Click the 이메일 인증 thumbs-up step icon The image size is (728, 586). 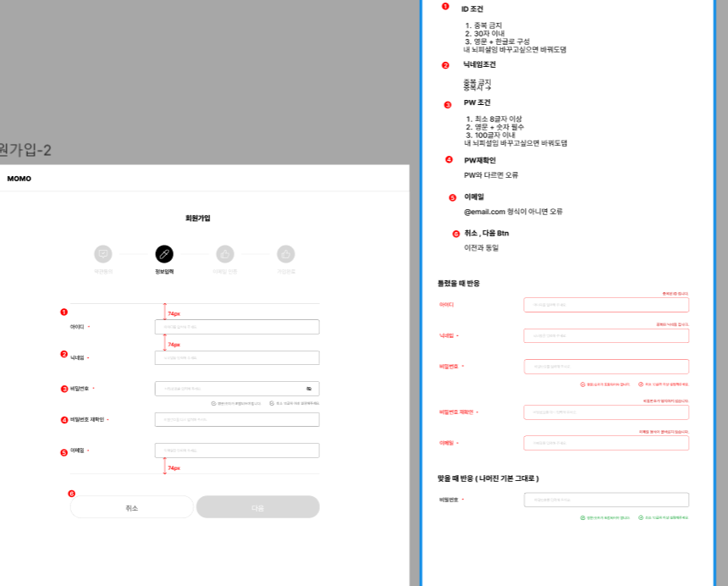coord(225,254)
